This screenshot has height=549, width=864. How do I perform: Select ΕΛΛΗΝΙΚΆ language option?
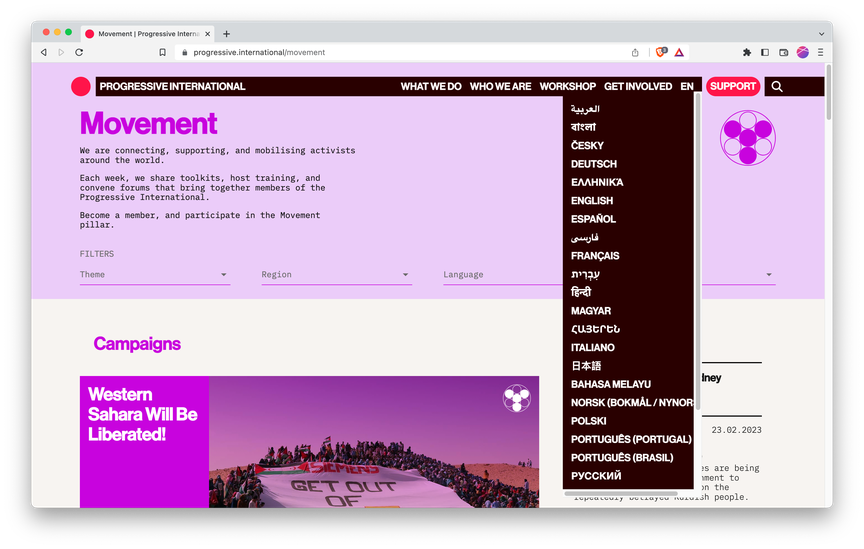click(597, 182)
